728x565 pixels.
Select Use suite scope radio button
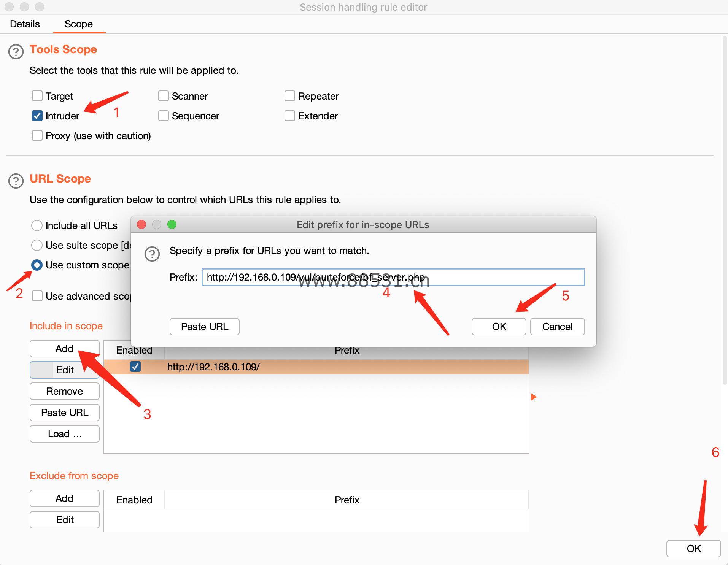[x=37, y=245]
